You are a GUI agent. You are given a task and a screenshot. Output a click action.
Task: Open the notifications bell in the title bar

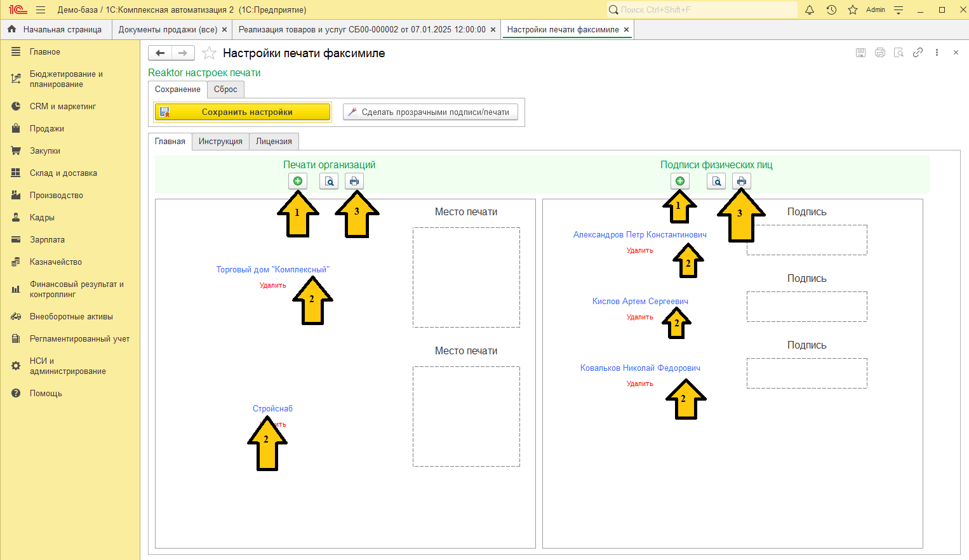pos(810,10)
